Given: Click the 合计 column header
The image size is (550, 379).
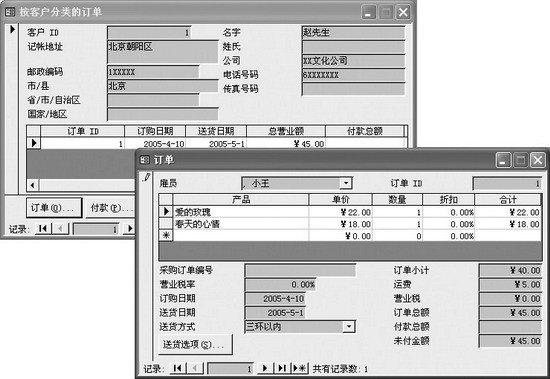Looking at the screenshot, I should tap(508, 200).
